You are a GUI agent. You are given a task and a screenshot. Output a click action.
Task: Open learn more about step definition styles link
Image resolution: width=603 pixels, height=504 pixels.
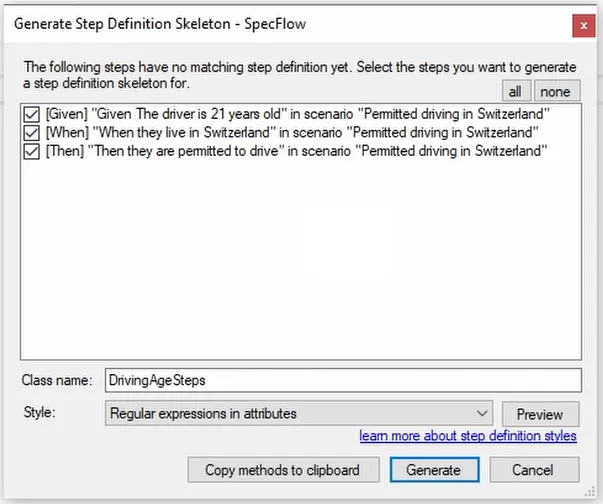pos(468,436)
